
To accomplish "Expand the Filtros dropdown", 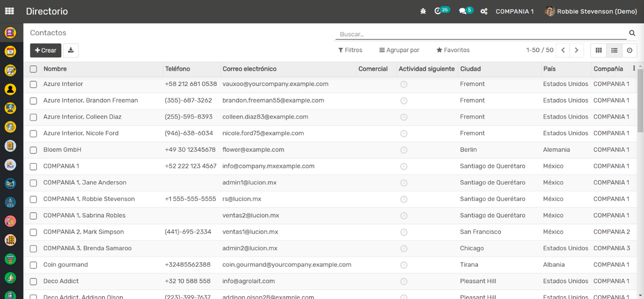I will pyautogui.click(x=350, y=50).
